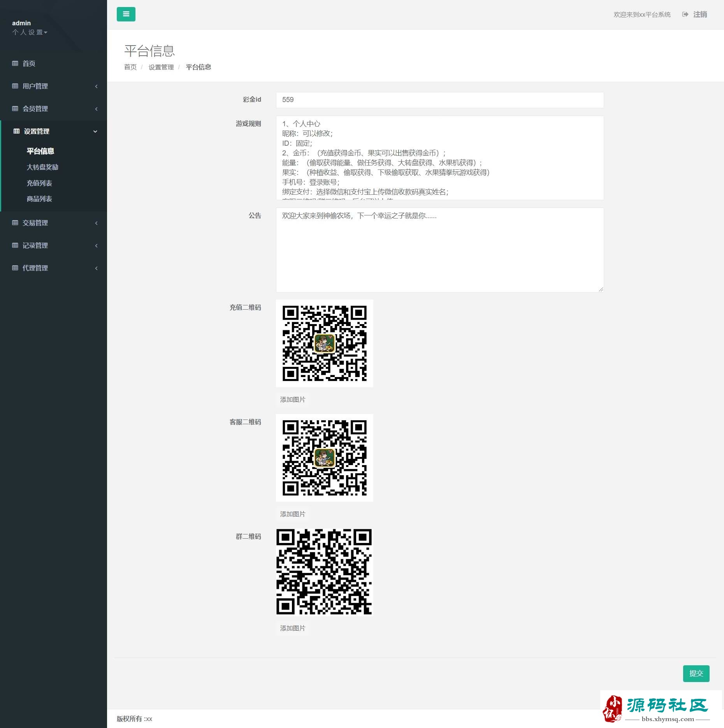The image size is (724, 728).
Task: Click the 群二维码 field label
Action: (x=248, y=537)
